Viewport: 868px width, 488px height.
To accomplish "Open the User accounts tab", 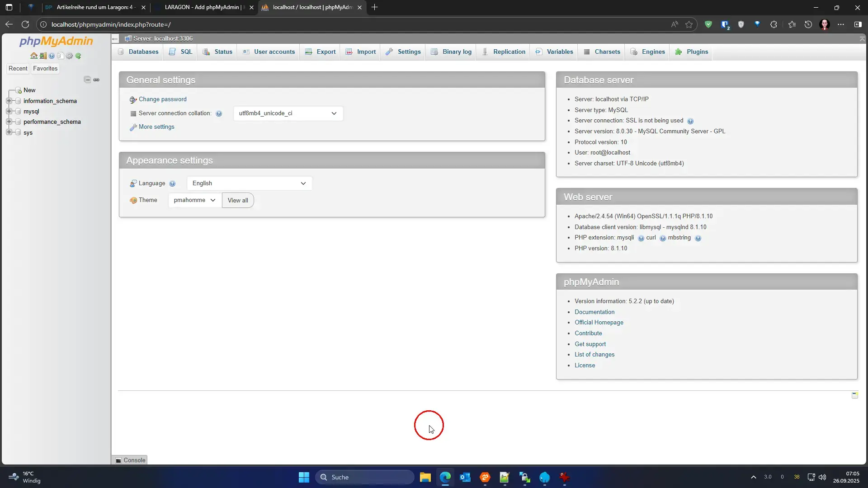I will (269, 52).
